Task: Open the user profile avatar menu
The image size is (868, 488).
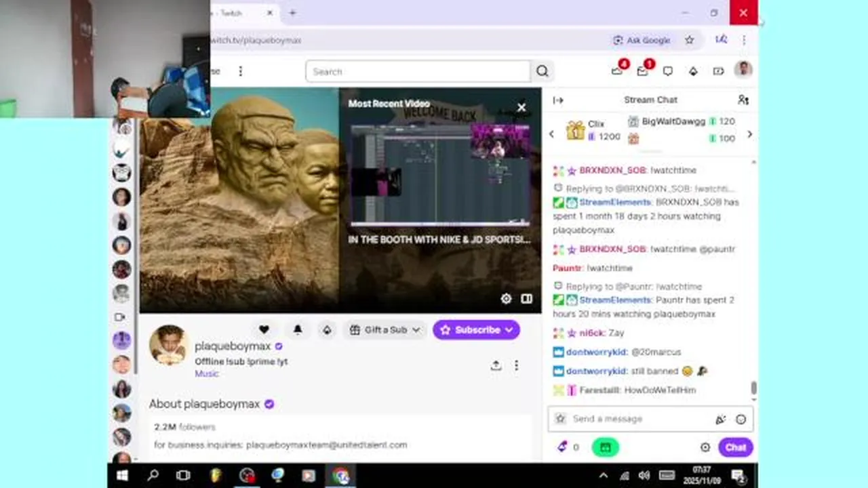Action: point(744,70)
